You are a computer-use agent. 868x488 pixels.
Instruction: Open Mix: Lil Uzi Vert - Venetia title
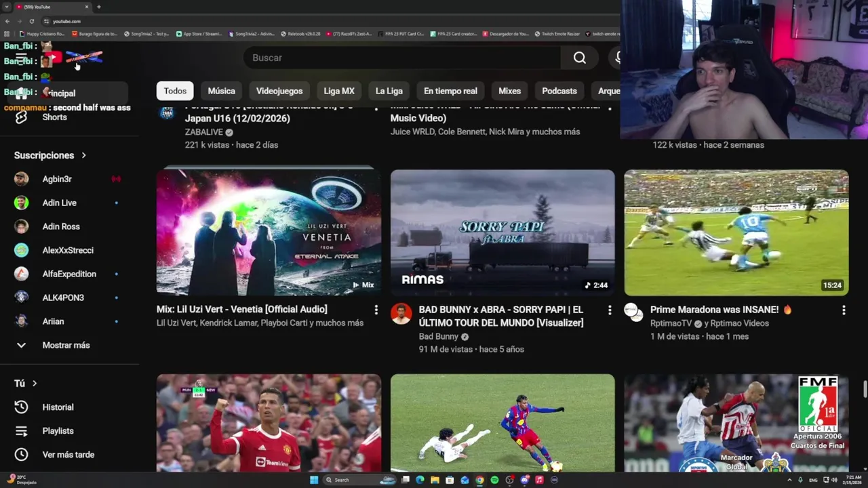[x=242, y=309]
